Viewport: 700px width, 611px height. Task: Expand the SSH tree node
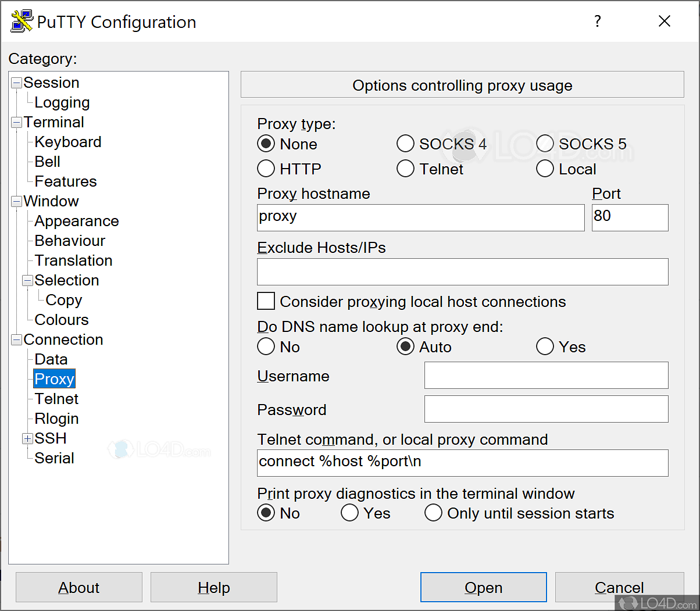tap(27, 438)
